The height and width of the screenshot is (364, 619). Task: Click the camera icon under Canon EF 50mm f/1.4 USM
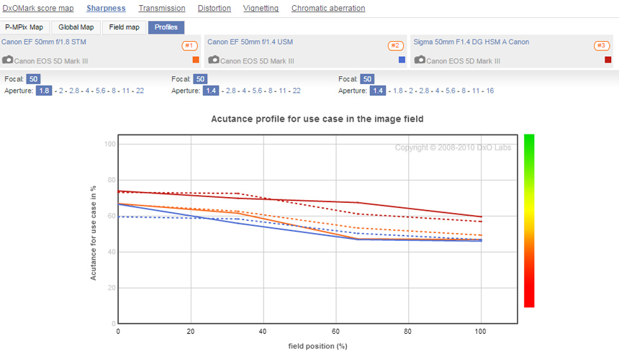click(214, 60)
